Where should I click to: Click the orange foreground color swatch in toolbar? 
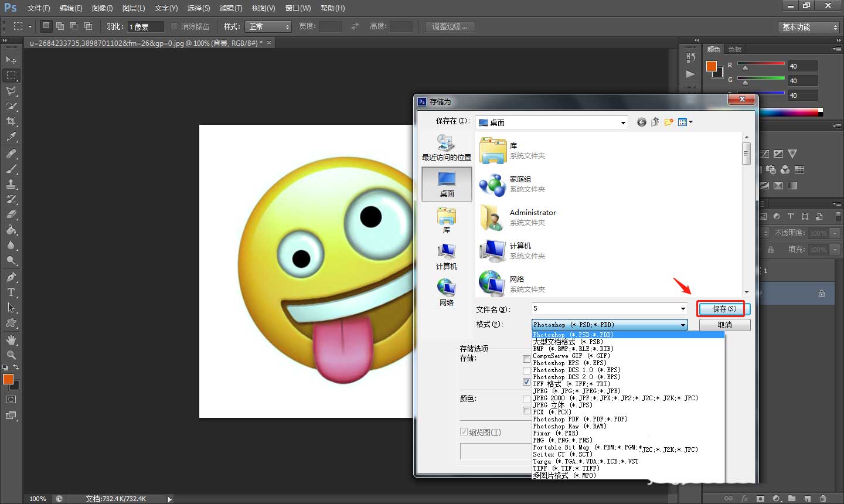point(8,379)
